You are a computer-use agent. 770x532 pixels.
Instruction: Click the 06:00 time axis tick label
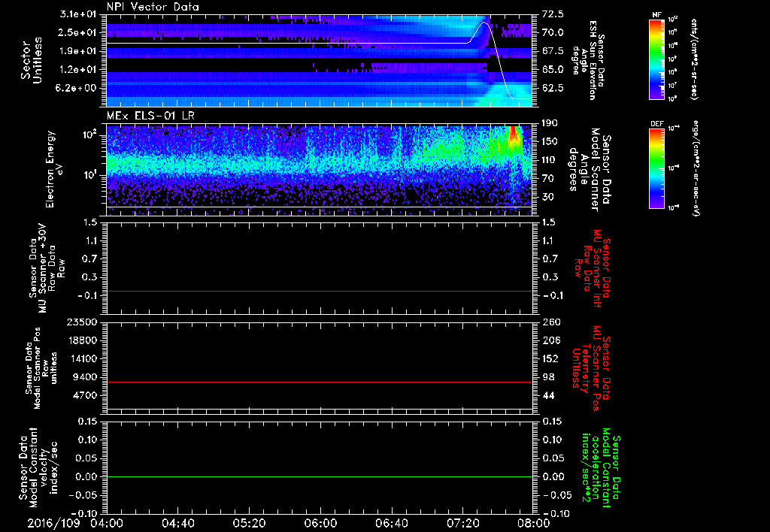[x=320, y=521]
